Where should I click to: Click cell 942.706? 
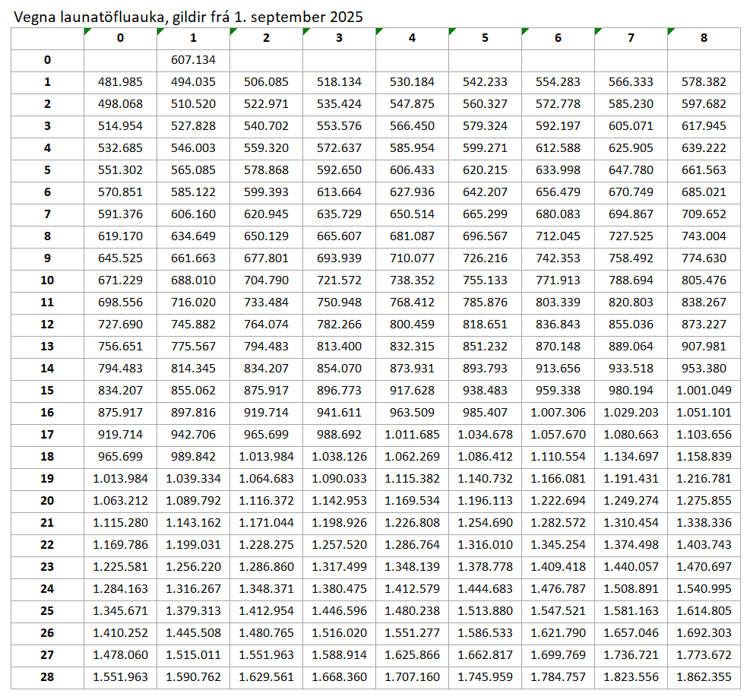193,435
